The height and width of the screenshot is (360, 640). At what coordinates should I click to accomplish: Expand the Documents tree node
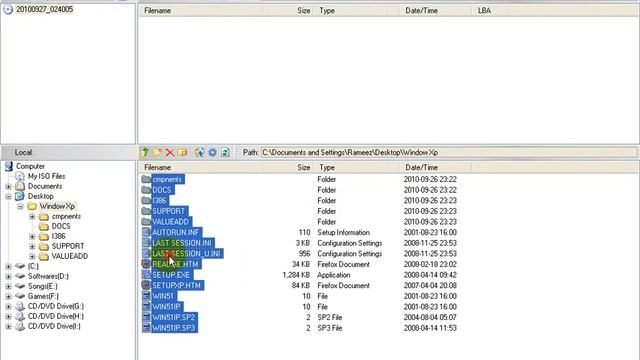(x=8, y=186)
